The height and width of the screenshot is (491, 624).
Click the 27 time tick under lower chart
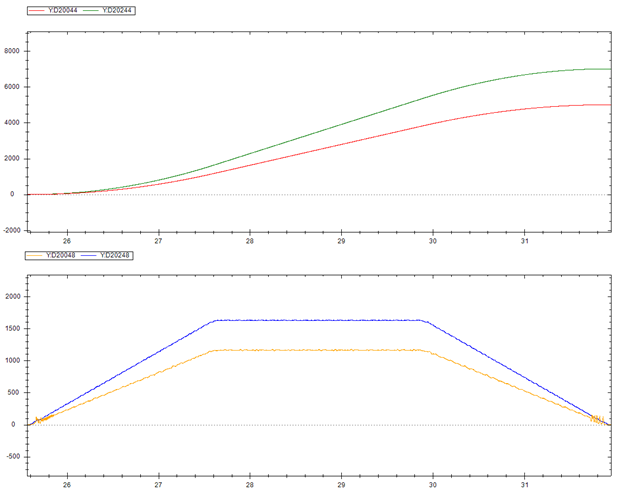click(158, 486)
